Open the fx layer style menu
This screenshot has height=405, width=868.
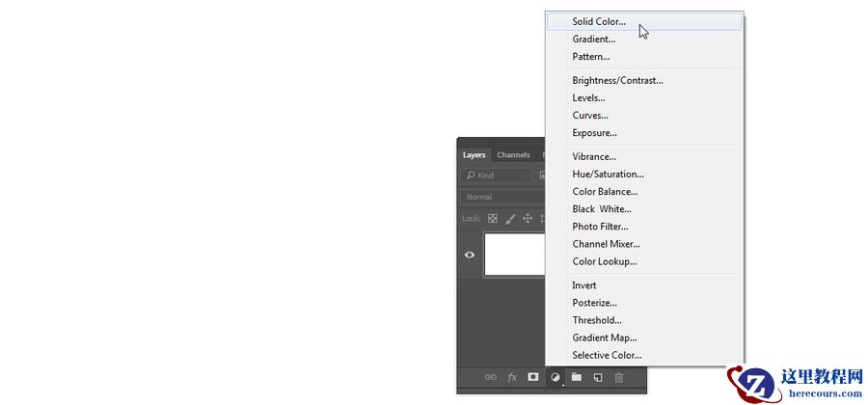pyautogui.click(x=512, y=377)
